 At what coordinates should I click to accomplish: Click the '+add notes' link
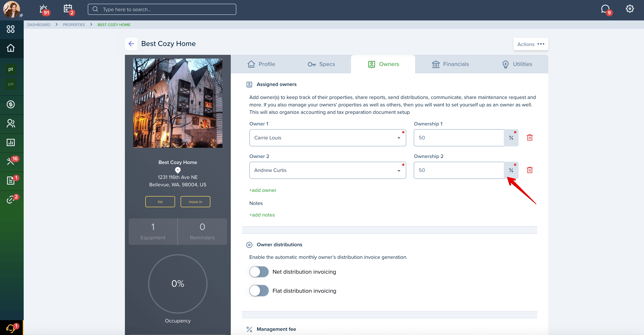[262, 215]
